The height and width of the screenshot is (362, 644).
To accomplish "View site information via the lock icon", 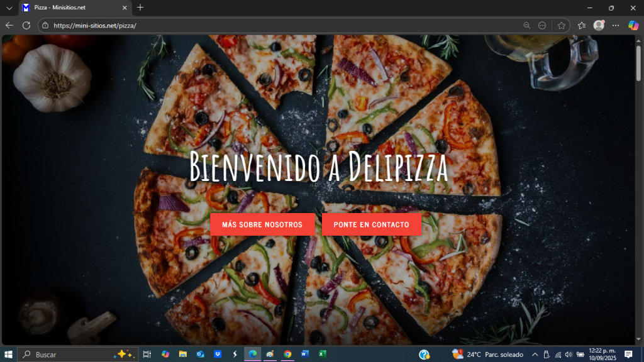I will click(x=45, y=26).
